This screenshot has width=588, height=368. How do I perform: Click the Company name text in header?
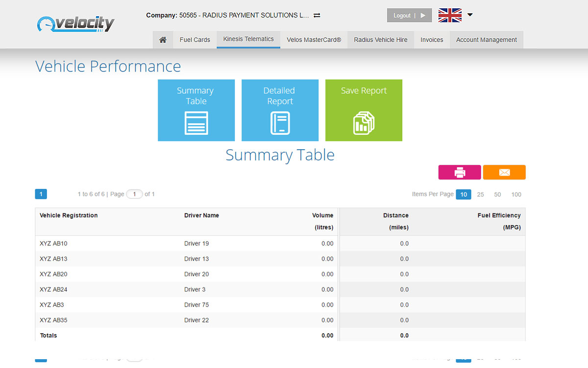click(228, 15)
